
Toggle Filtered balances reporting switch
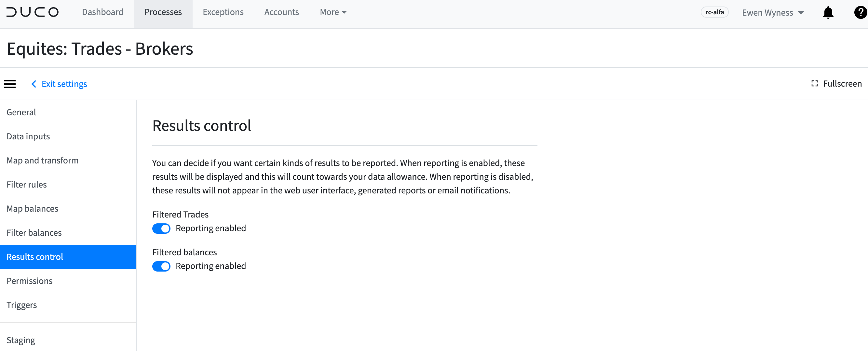coord(161,266)
